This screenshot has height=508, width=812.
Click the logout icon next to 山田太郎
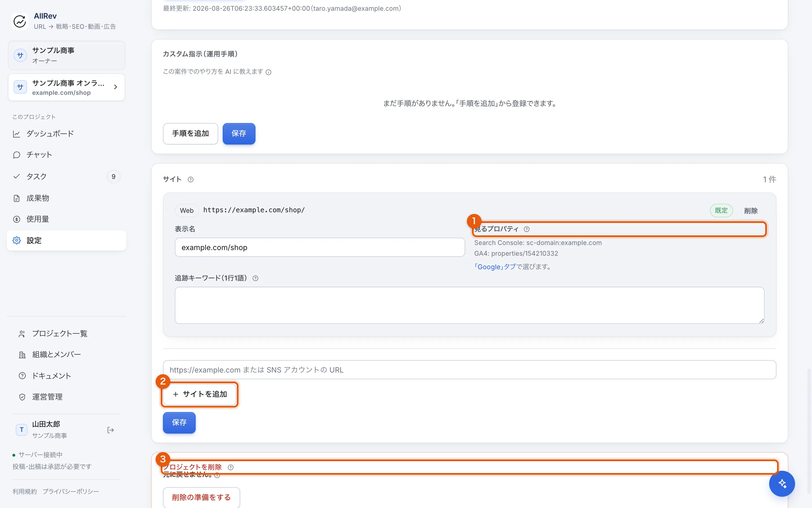tap(111, 430)
